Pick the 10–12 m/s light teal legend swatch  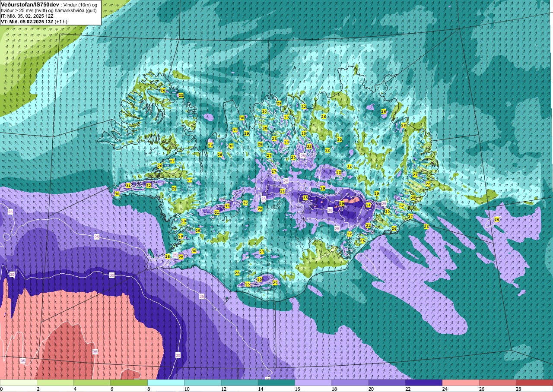(x=203, y=383)
